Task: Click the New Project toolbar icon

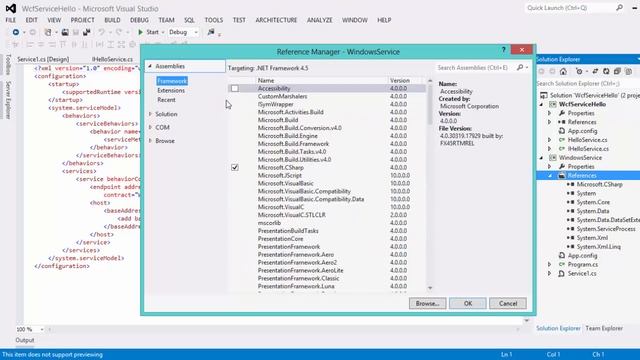Action: [48, 32]
